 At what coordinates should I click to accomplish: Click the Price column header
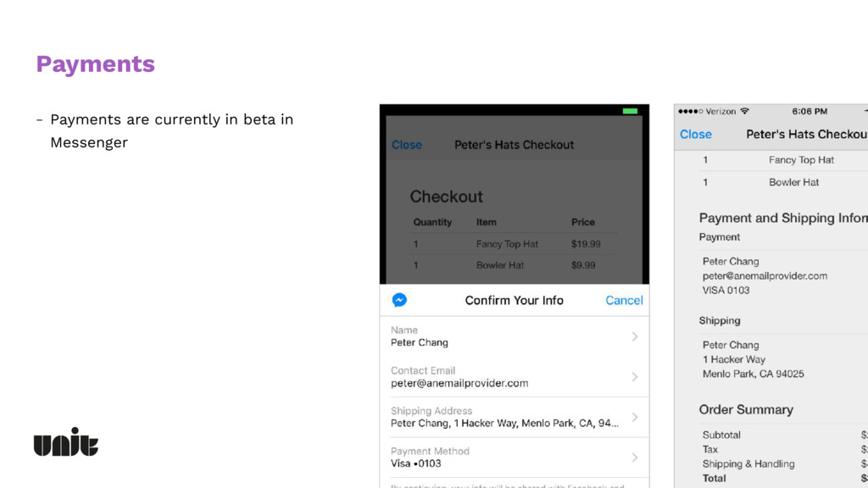(583, 222)
